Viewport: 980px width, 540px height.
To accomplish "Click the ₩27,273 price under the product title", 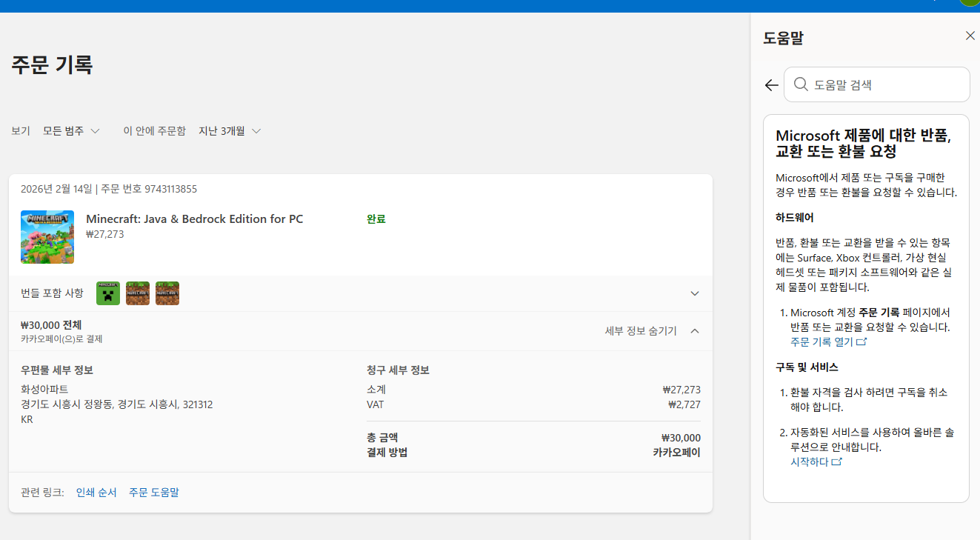I will [x=105, y=234].
